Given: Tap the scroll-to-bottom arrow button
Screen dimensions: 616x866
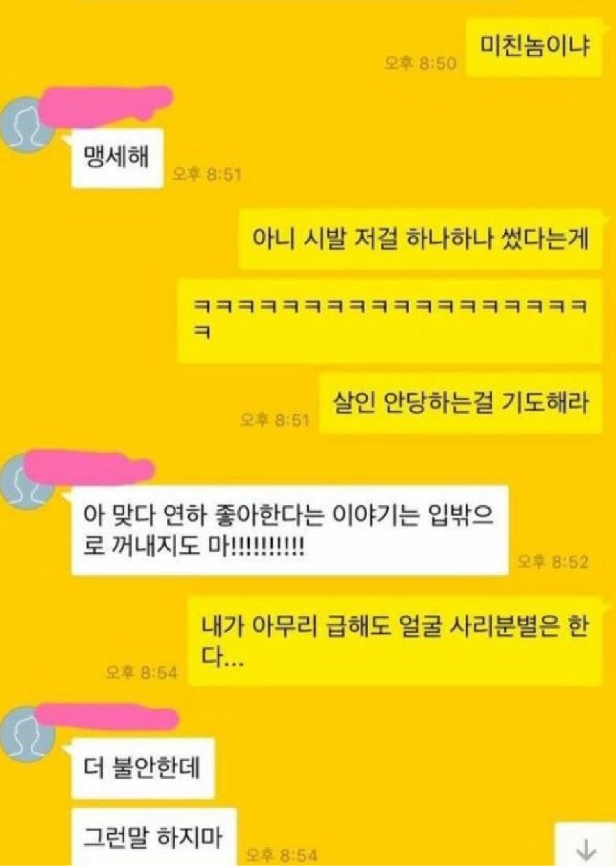Looking at the screenshot, I should coord(585,845).
